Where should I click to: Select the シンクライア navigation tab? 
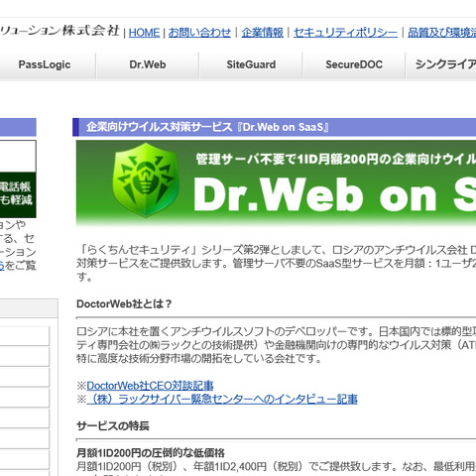coord(441,64)
